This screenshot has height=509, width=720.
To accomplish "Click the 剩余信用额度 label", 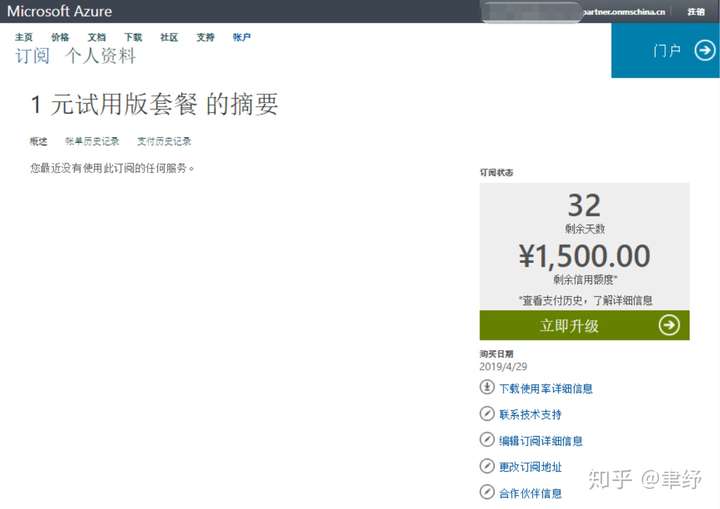I will coord(585,279).
